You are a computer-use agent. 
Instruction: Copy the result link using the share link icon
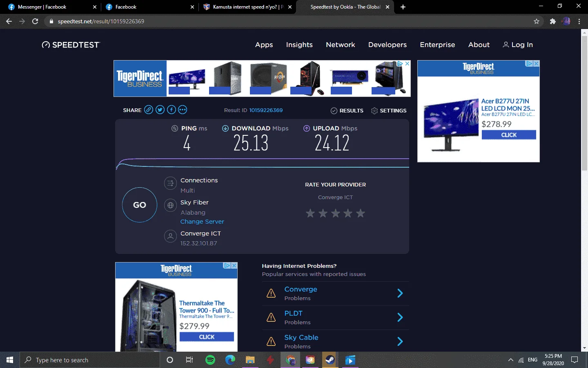click(x=149, y=110)
